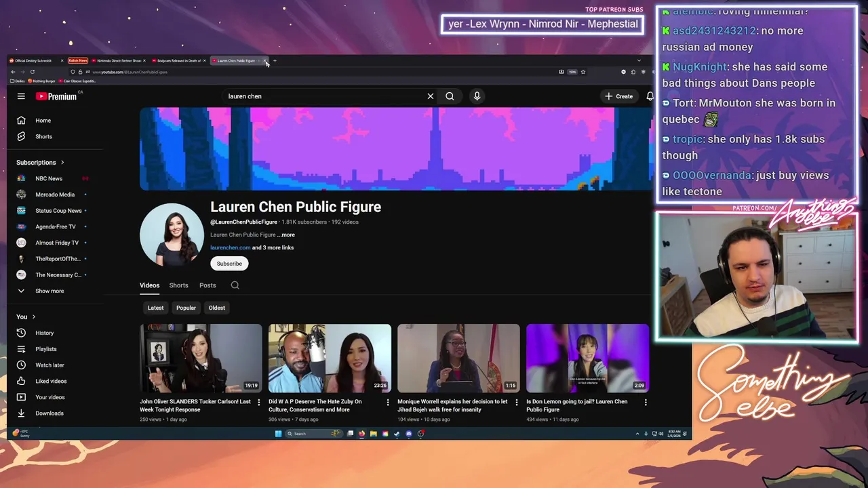Open the Windows Start menu
The height and width of the screenshot is (488, 868).
click(x=278, y=434)
